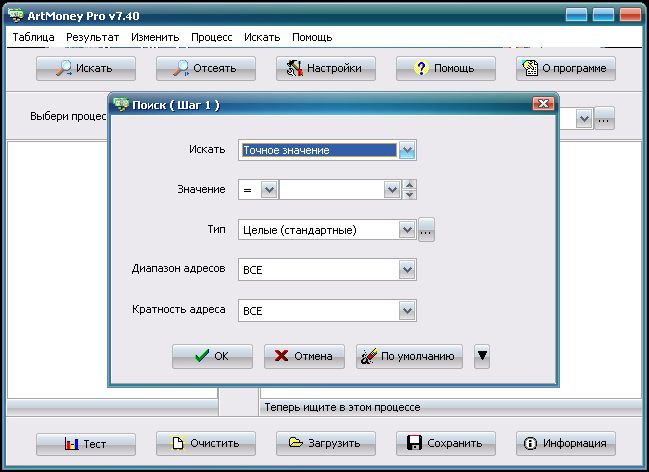
Task: Expand the Значение value history dropdown
Action: [392, 190]
